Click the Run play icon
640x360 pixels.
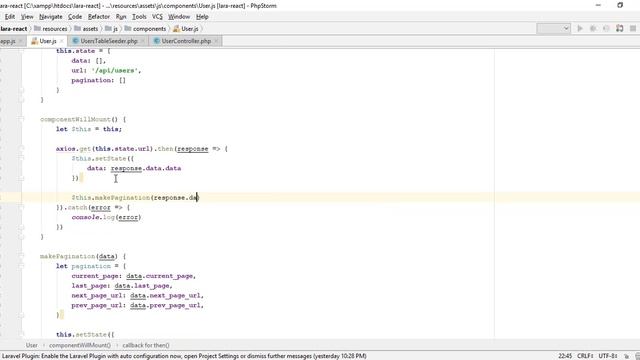point(580,28)
